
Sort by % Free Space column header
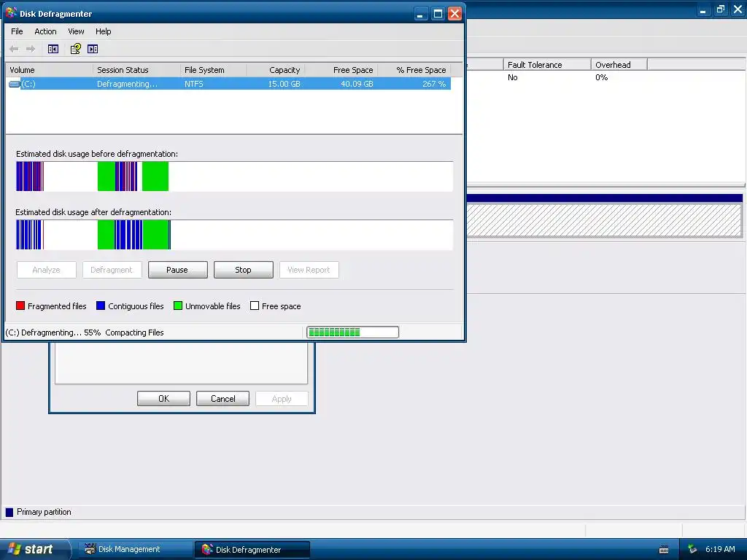pos(414,70)
